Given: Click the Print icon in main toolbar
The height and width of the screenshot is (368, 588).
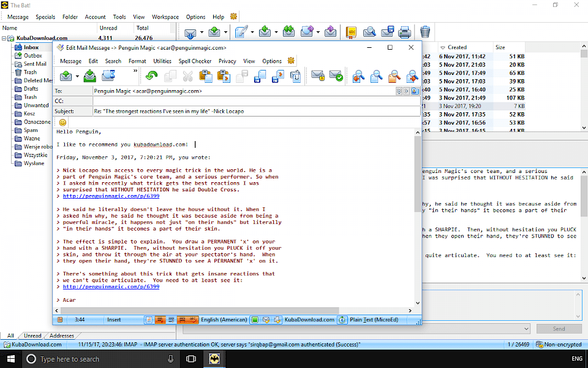Looking at the screenshot, I should coord(405,33).
